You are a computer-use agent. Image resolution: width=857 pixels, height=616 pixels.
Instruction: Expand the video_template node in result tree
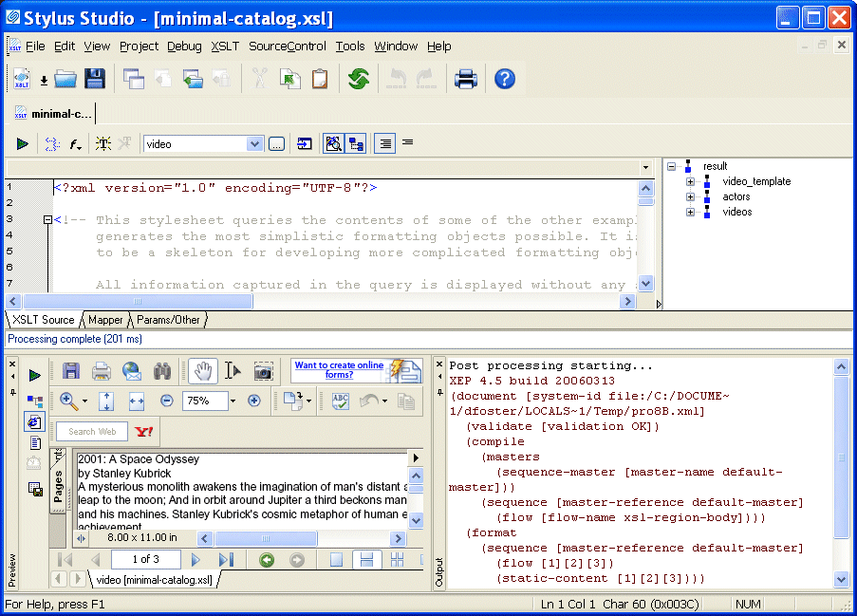[691, 181]
